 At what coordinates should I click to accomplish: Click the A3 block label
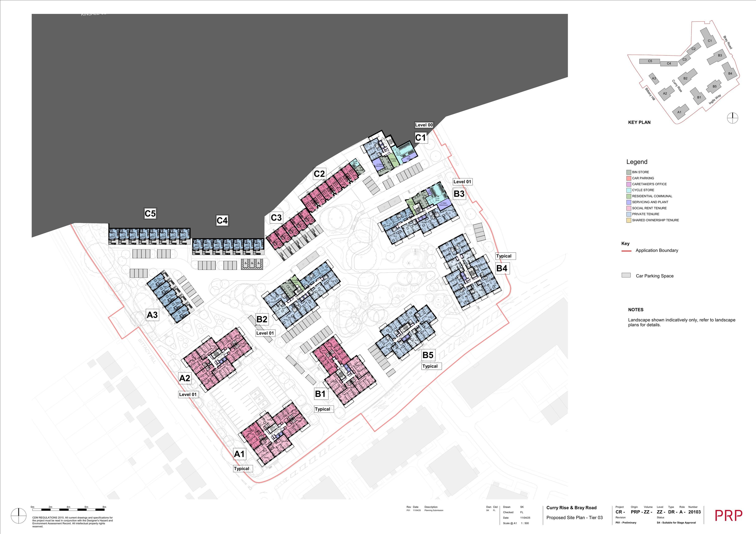click(152, 315)
